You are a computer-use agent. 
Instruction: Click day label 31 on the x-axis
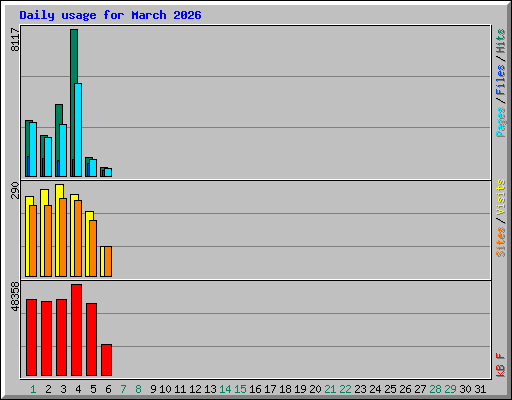point(480,389)
